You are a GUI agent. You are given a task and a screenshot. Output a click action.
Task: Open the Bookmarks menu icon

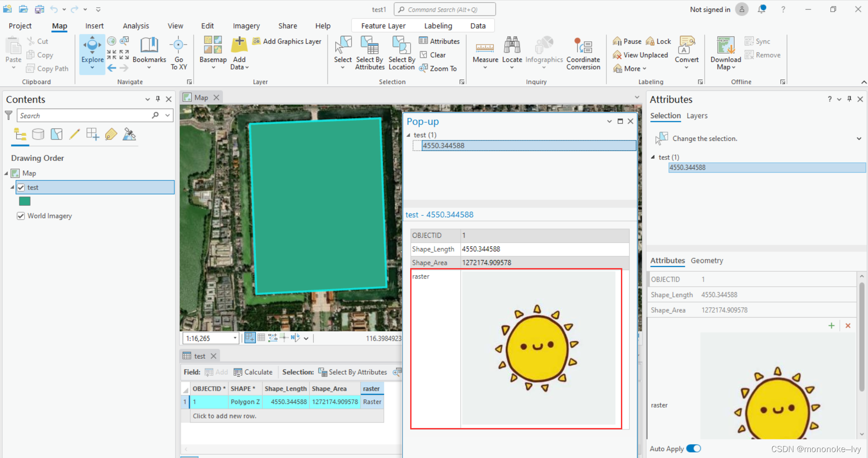[149, 45]
